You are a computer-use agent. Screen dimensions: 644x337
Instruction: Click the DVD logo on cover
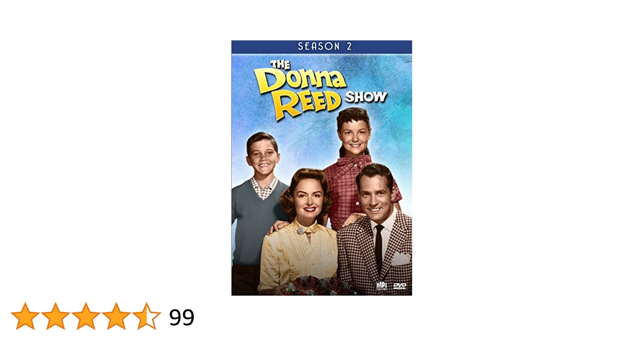point(400,286)
